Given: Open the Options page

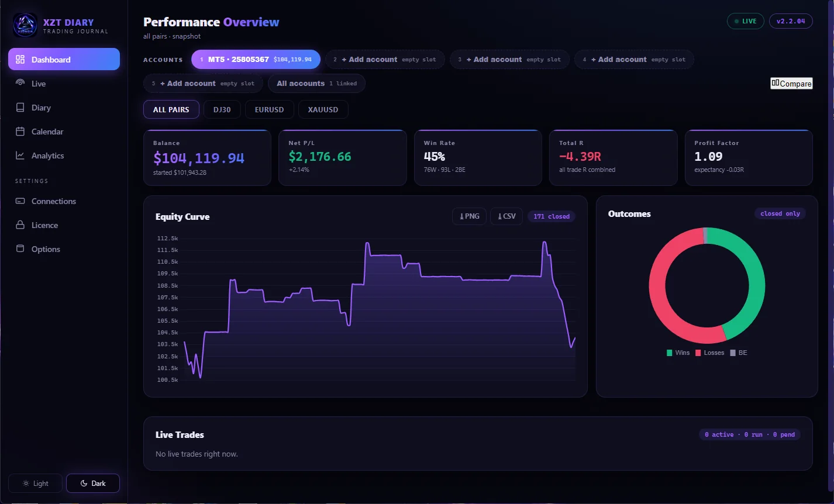Looking at the screenshot, I should tap(64, 249).
